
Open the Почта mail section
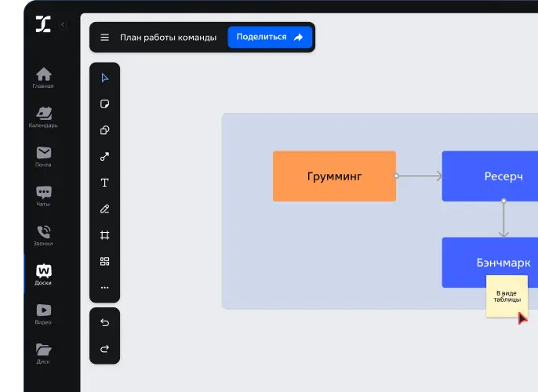click(44, 157)
